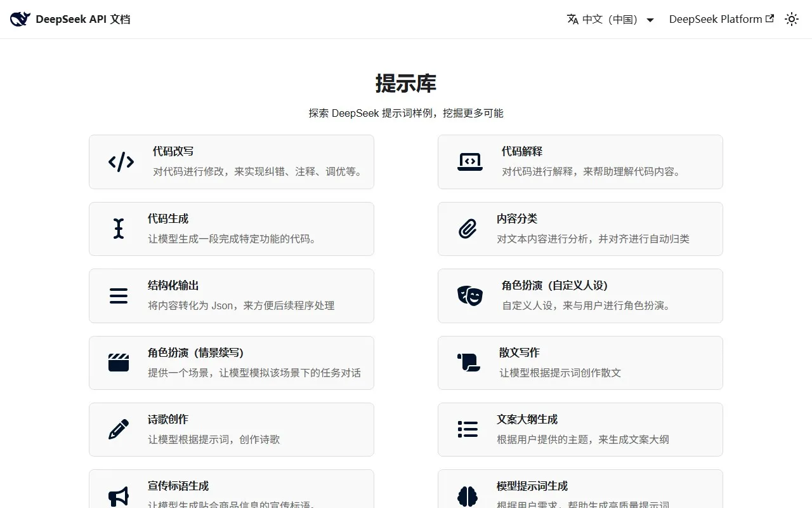
Task: Open the 代码生成 prompt card
Action: click(232, 229)
